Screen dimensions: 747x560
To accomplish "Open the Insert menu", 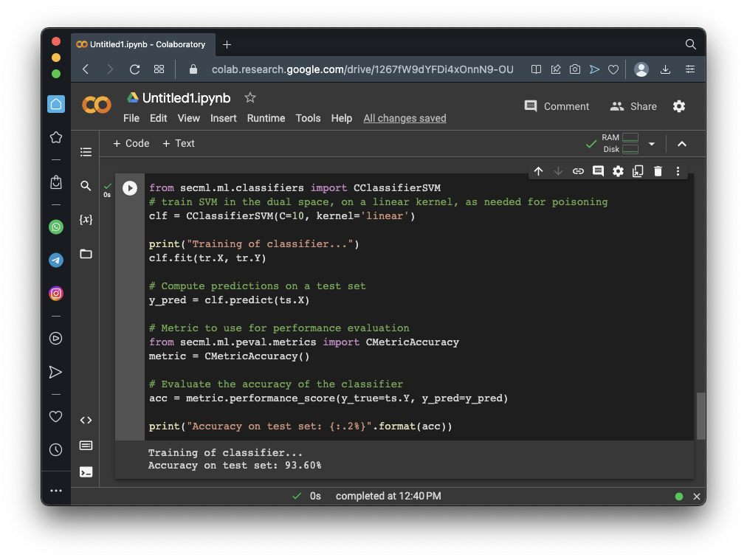I will 223,118.
